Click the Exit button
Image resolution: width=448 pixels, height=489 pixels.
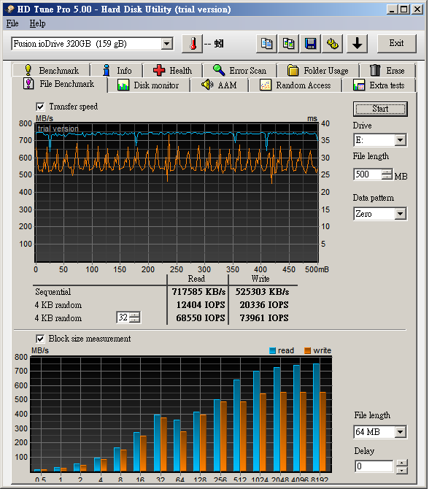tap(396, 43)
